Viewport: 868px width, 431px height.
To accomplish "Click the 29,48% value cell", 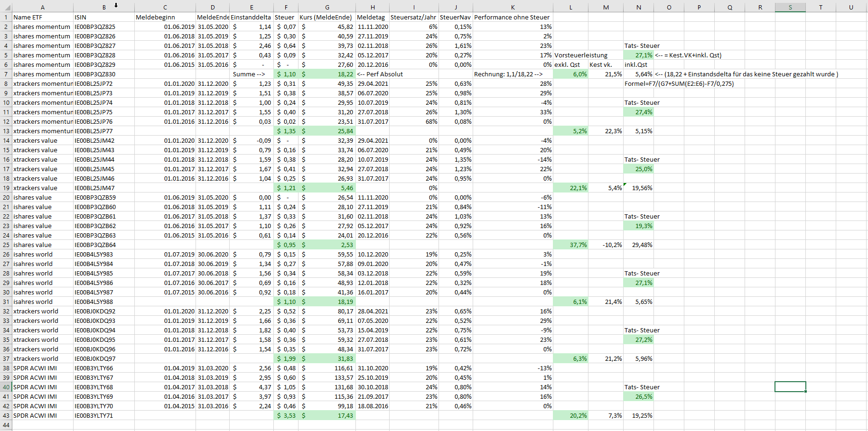I will point(638,245).
